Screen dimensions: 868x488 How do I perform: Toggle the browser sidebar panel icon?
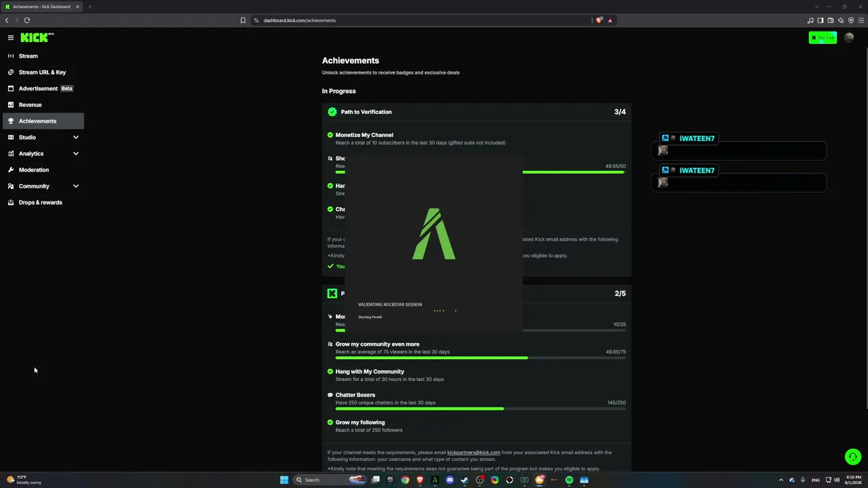click(x=821, y=20)
